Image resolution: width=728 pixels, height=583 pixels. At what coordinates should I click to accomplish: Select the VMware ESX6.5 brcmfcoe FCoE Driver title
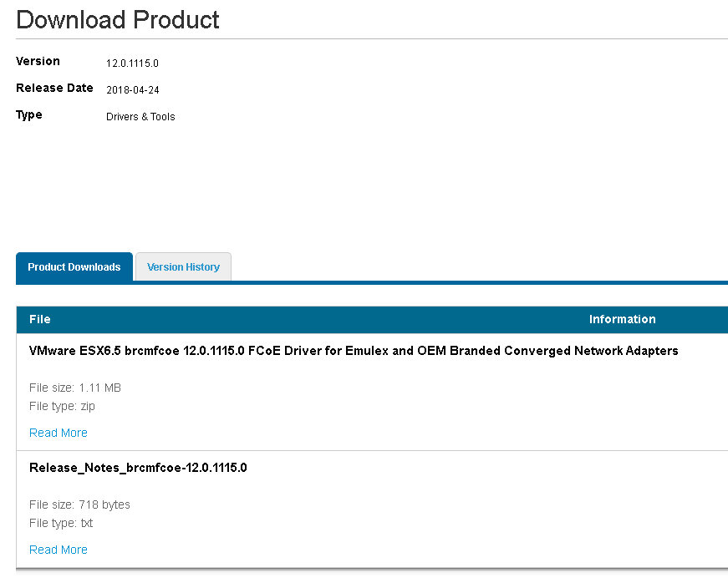click(x=354, y=351)
